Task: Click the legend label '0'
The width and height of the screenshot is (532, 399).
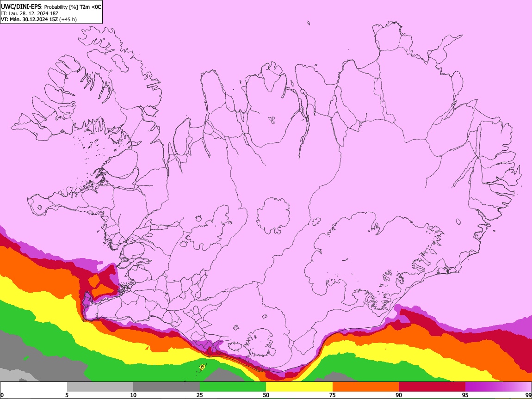Action: pyautogui.click(x=2, y=395)
